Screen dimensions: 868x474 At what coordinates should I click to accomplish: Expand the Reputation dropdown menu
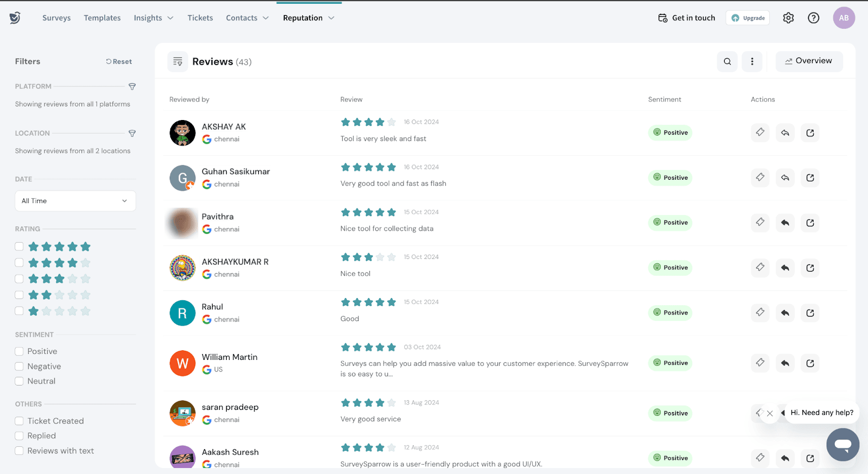point(308,18)
